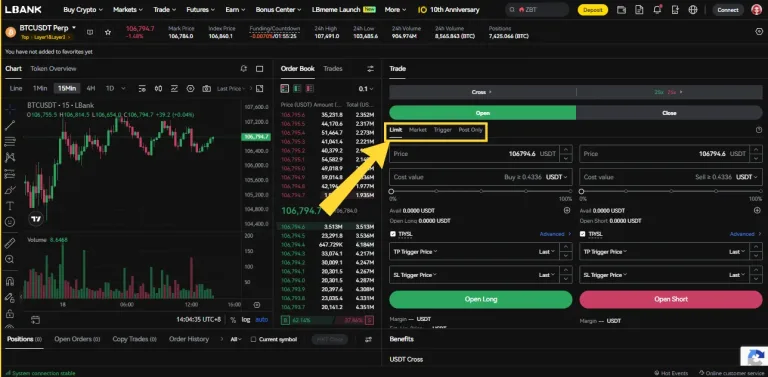Open the contract info book icon
This screenshot has width=768, height=377.
90,32
